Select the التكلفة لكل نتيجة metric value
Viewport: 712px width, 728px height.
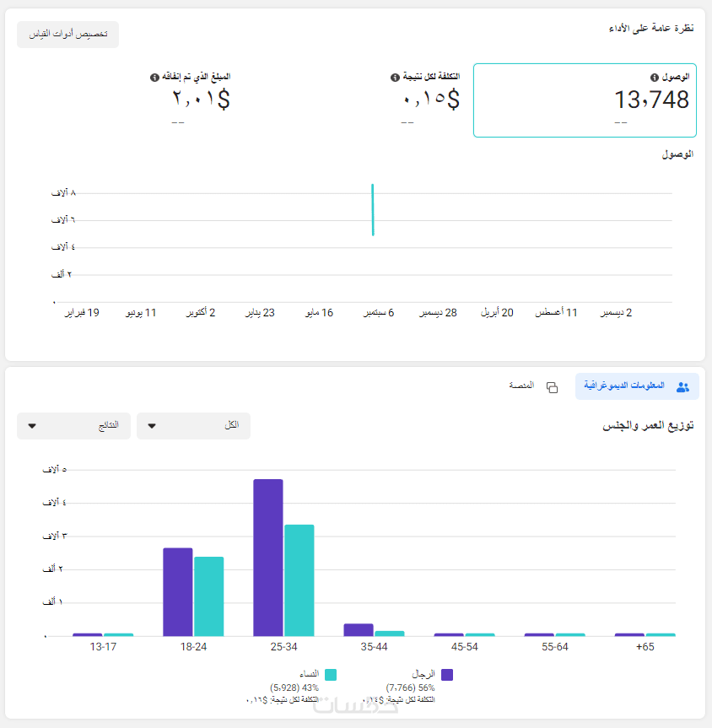(430, 100)
